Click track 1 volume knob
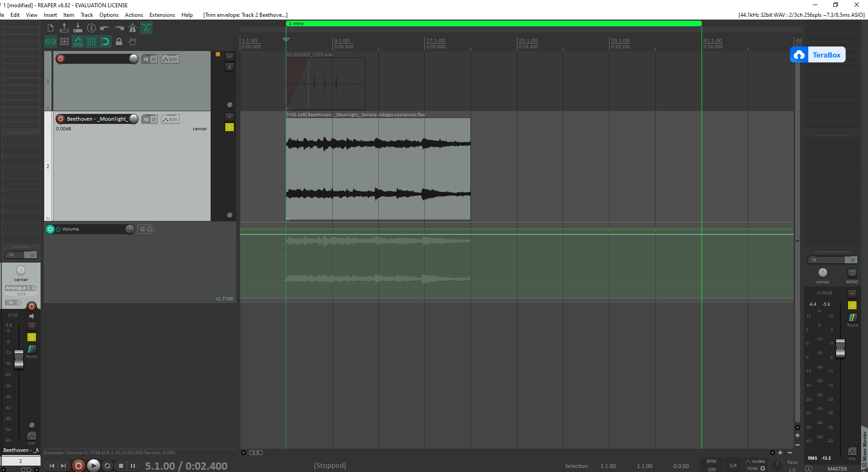The image size is (868, 472). pyautogui.click(x=134, y=59)
